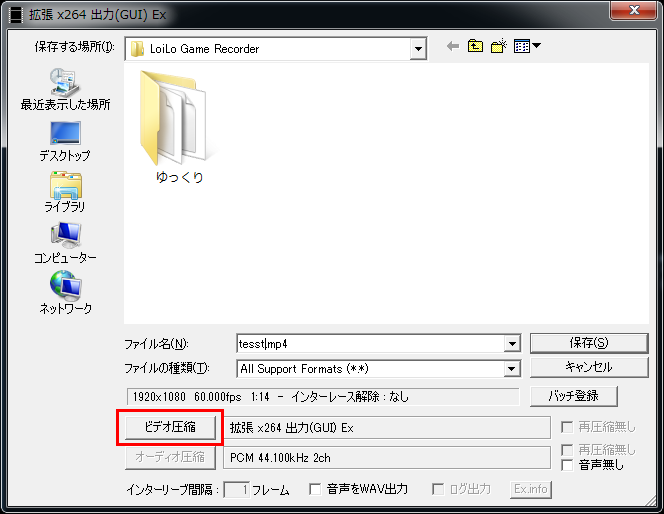Expand the ファイルの種類 dropdown
Image resolution: width=664 pixels, height=514 pixels.
pos(512,369)
